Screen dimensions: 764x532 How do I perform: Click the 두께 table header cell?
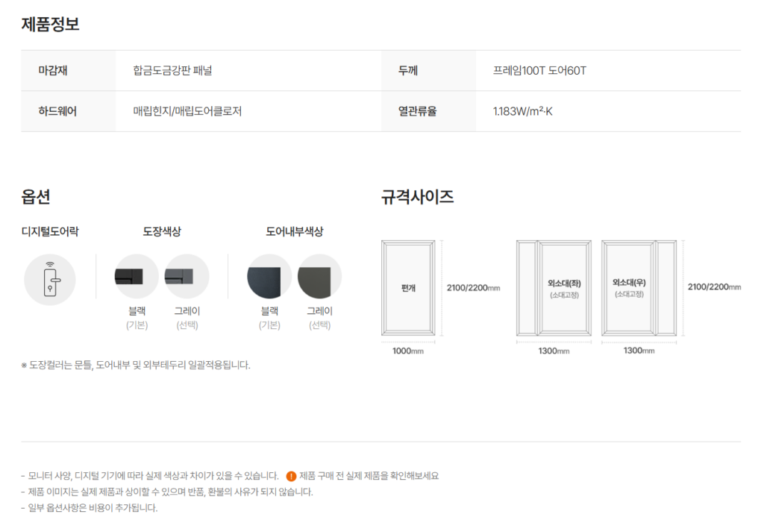408,71
